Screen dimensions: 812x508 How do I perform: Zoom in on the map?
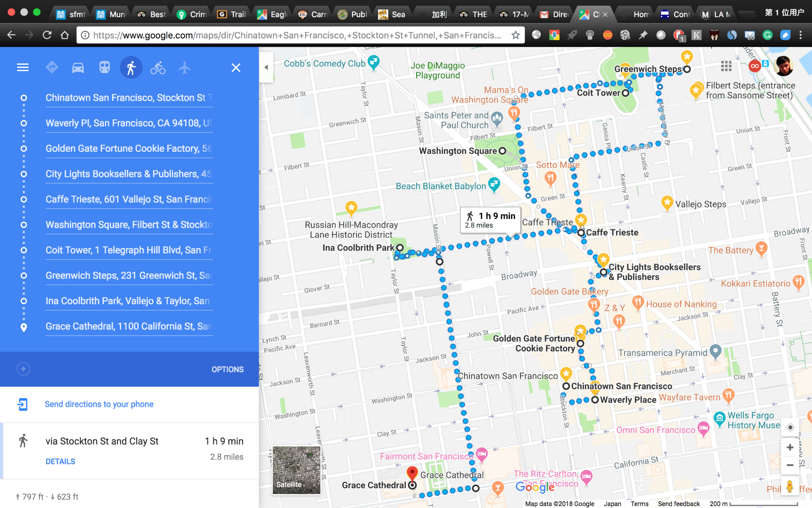click(790, 448)
